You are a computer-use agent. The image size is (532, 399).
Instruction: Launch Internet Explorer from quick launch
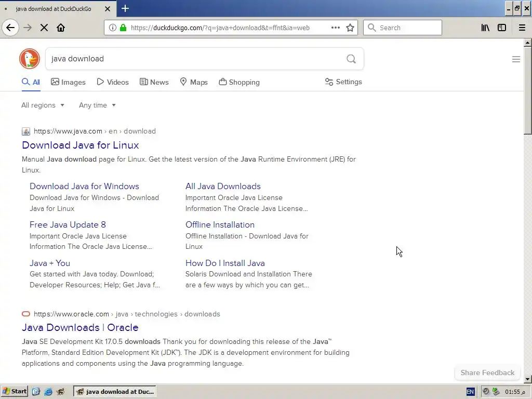48,392
